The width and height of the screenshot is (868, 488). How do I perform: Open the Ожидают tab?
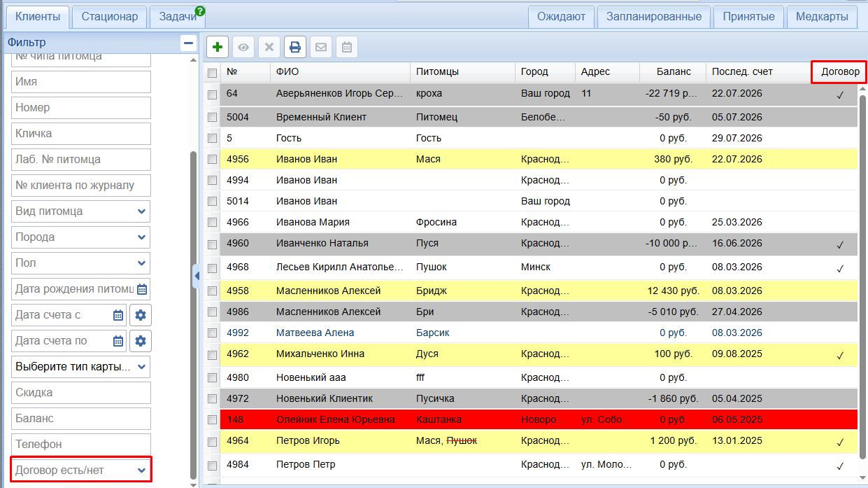click(x=561, y=16)
